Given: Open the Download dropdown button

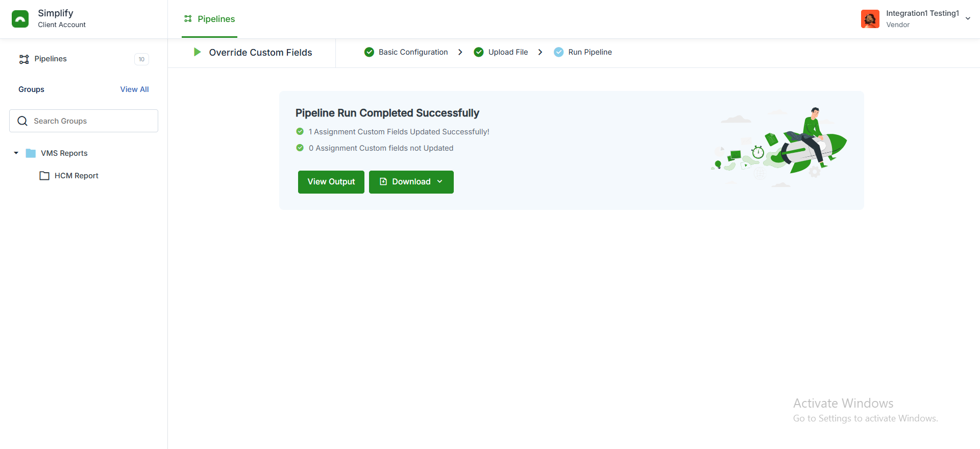Looking at the screenshot, I should click(x=411, y=182).
